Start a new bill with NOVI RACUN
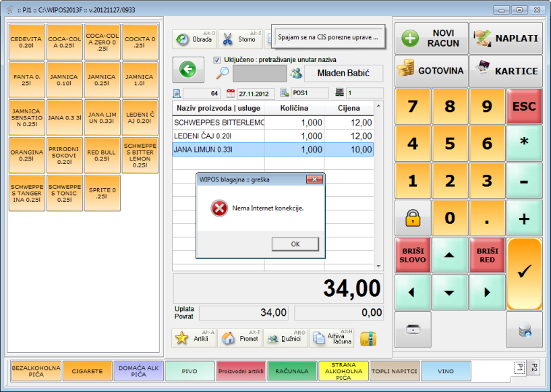The height and width of the screenshot is (392, 551). click(431, 38)
